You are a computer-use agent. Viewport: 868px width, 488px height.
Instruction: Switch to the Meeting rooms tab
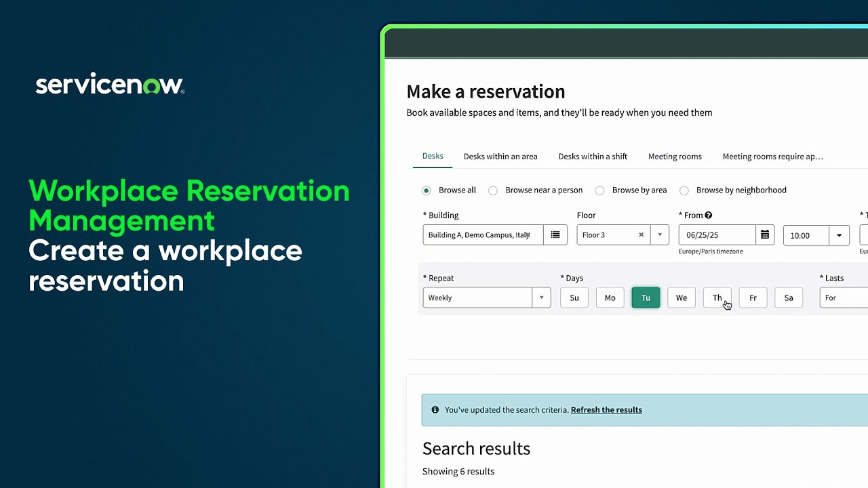675,156
